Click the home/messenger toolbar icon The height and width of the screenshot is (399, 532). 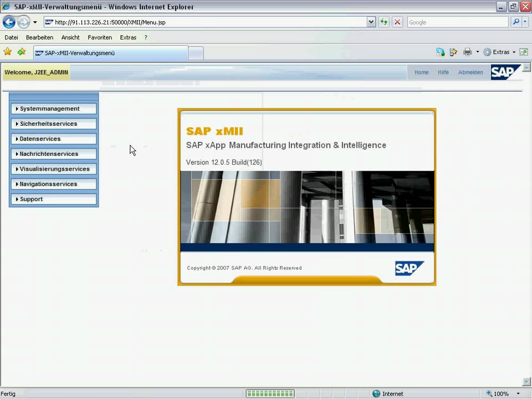pyautogui.click(x=441, y=52)
